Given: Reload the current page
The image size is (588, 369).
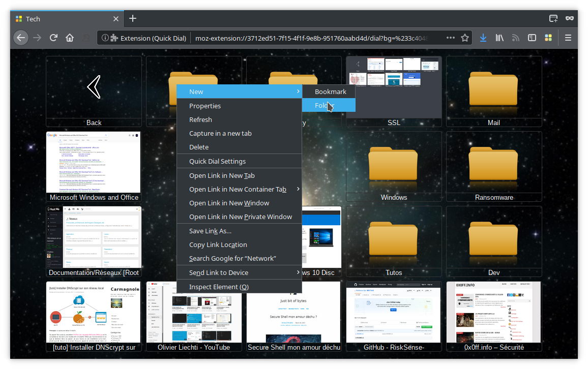Looking at the screenshot, I should [53, 38].
